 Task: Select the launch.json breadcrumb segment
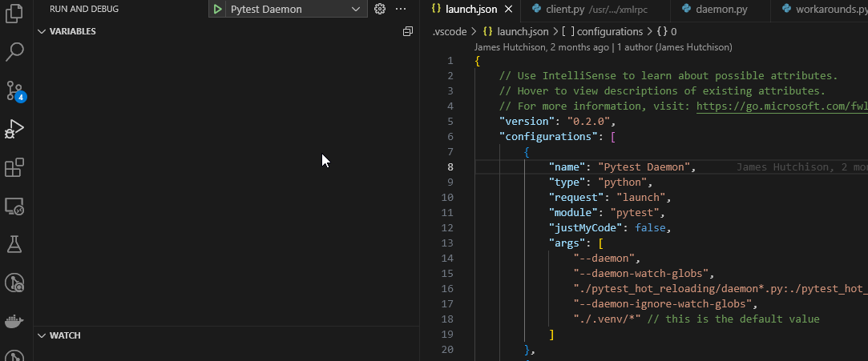pyautogui.click(x=516, y=32)
